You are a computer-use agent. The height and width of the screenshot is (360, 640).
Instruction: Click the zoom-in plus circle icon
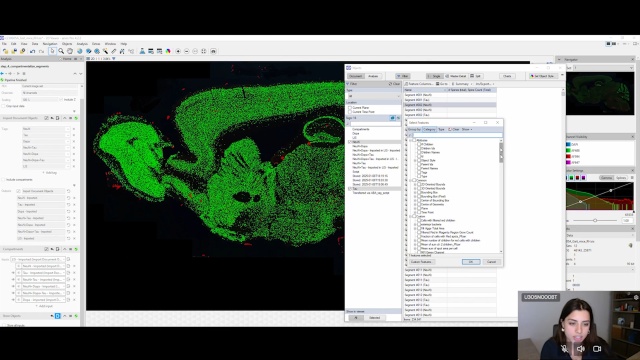(x=178, y=51)
